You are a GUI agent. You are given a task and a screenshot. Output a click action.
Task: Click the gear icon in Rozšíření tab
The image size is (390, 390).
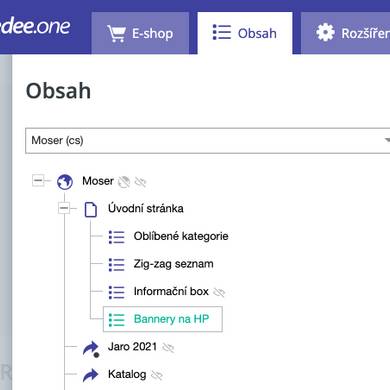pyautogui.click(x=325, y=32)
